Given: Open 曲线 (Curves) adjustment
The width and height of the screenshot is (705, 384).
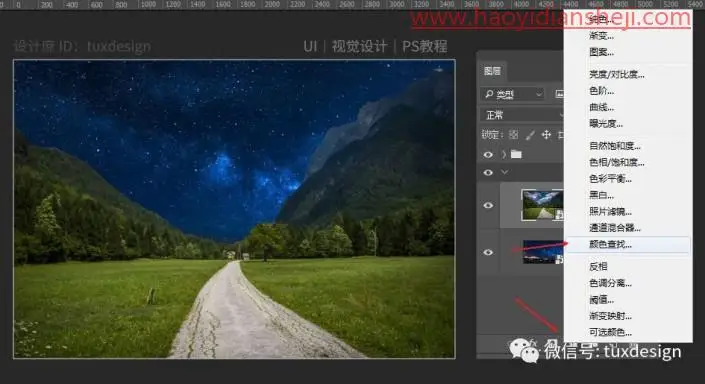Looking at the screenshot, I should click(x=601, y=107).
